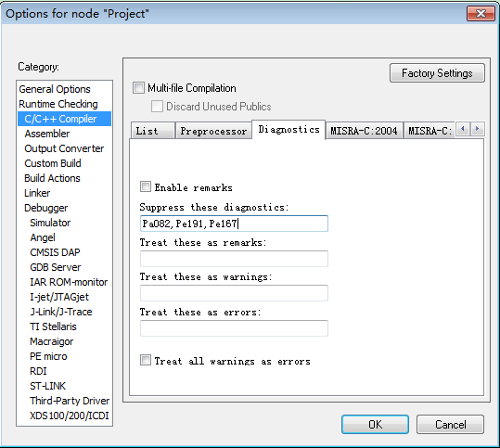This screenshot has height=448, width=500.
Task: Click the Suppress these diagnostics field
Action: (234, 224)
